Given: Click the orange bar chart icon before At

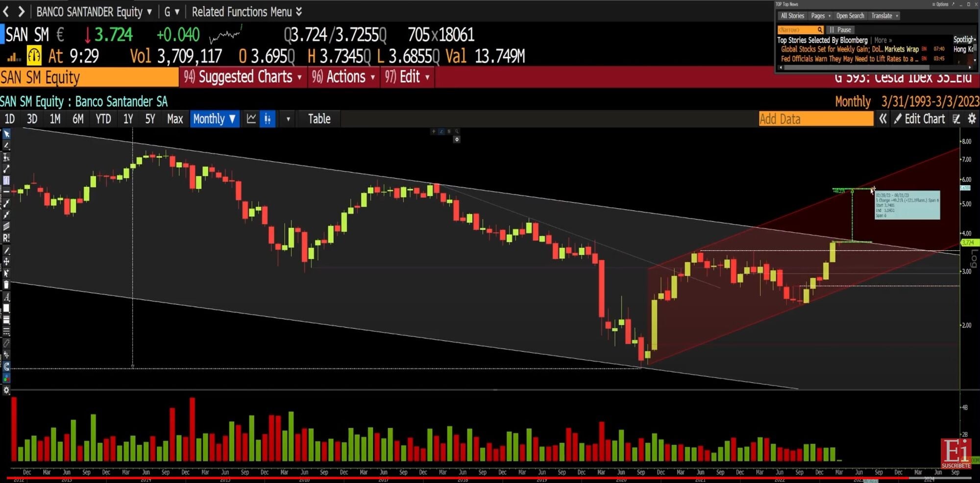Looking at the screenshot, I should click(x=14, y=58).
